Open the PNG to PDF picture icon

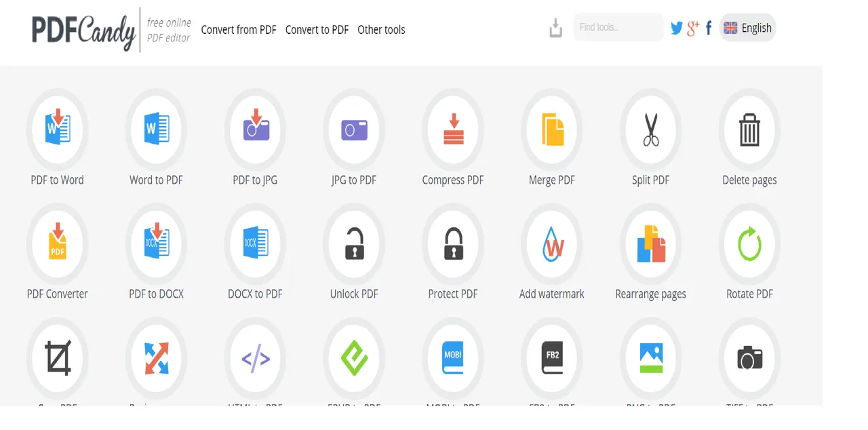[x=651, y=358]
